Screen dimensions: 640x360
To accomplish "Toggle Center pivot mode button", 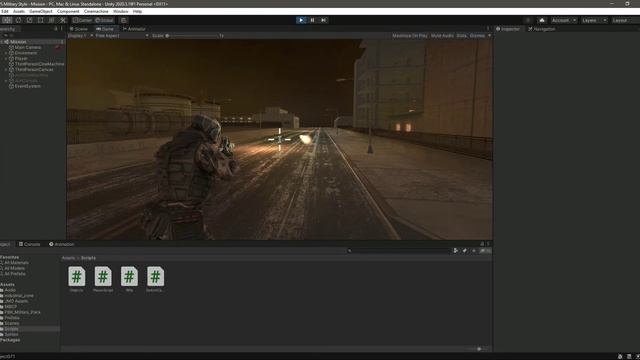I will click(83, 20).
